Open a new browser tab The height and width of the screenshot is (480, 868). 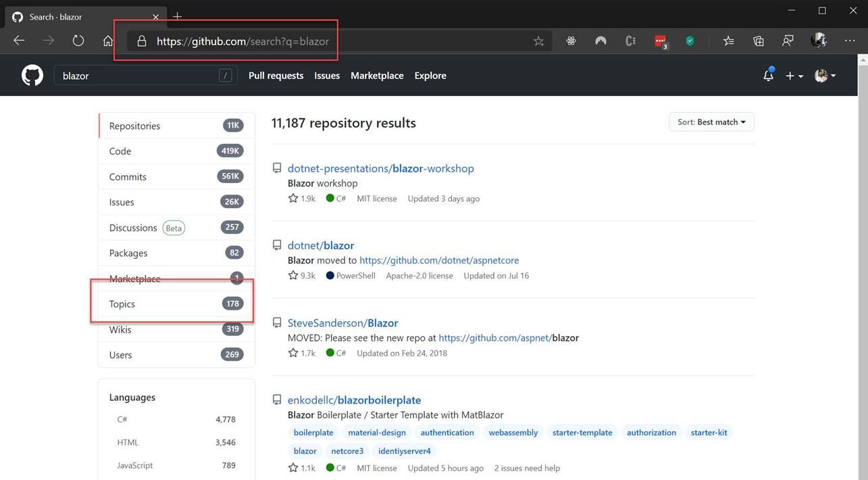pyautogui.click(x=178, y=16)
